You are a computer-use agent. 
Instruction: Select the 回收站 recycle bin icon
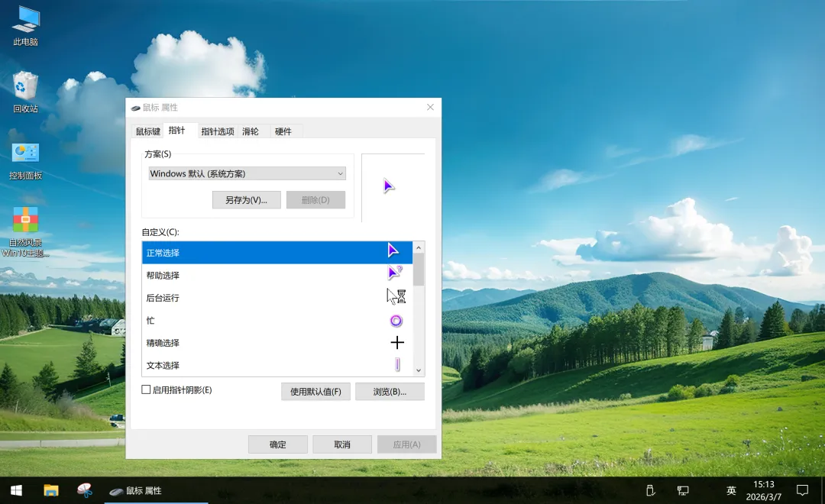click(26, 92)
